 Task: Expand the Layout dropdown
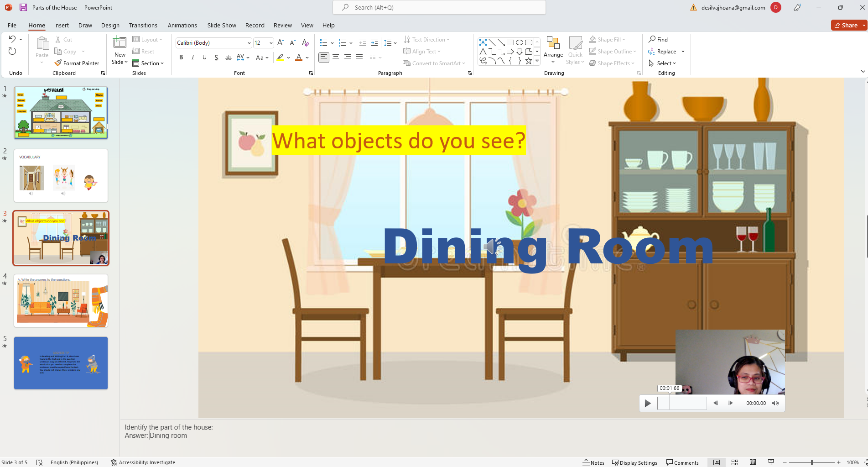tap(147, 39)
